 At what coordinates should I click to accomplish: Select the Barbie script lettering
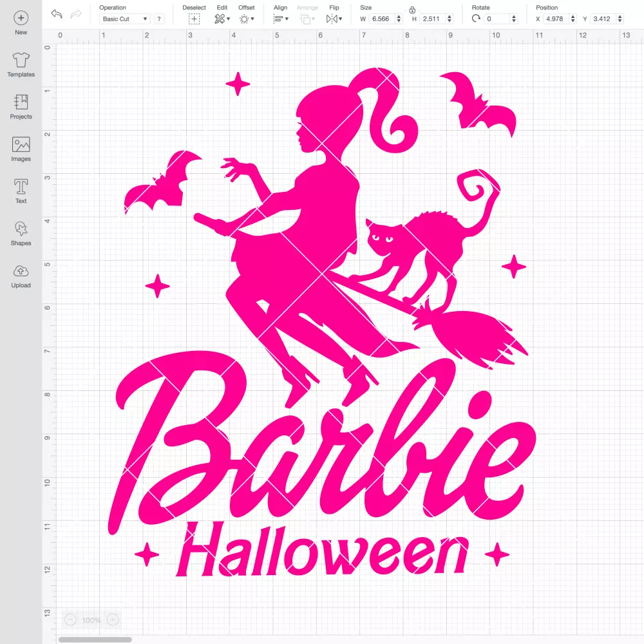click(x=322, y=443)
